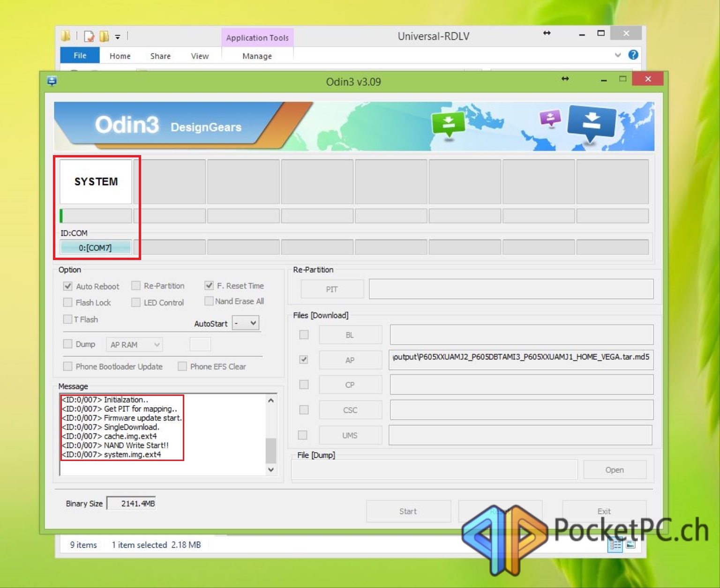Expand the Explorer ribbon chevron
Image resolution: width=720 pixels, height=588 pixels.
pyautogui.click(x=618, y=55)
